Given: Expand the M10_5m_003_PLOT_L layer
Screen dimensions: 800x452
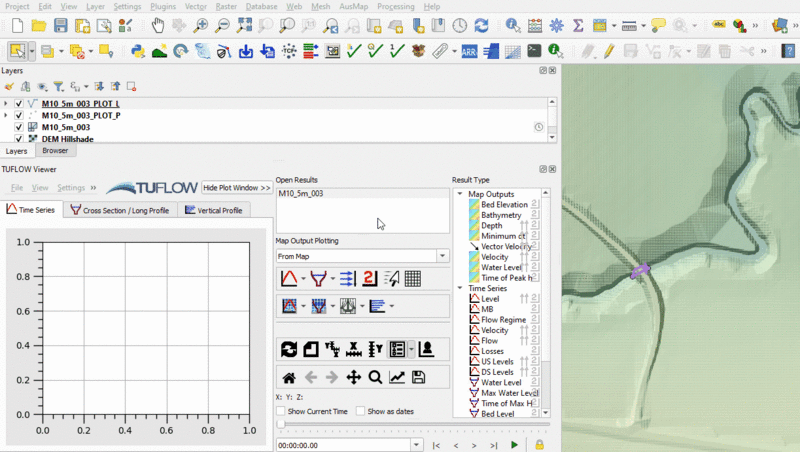Looking at the screenshot, I should coord(6,103).
